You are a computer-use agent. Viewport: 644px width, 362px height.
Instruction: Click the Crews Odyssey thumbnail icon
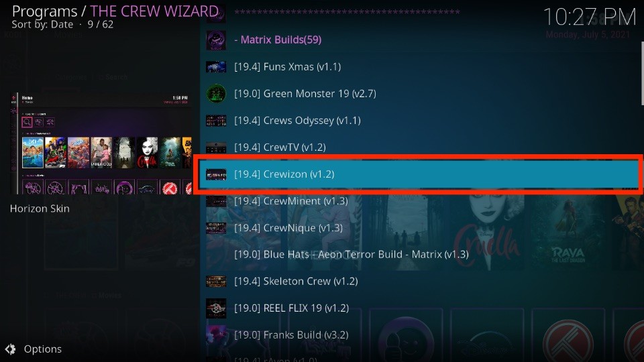tap(216, 121)
